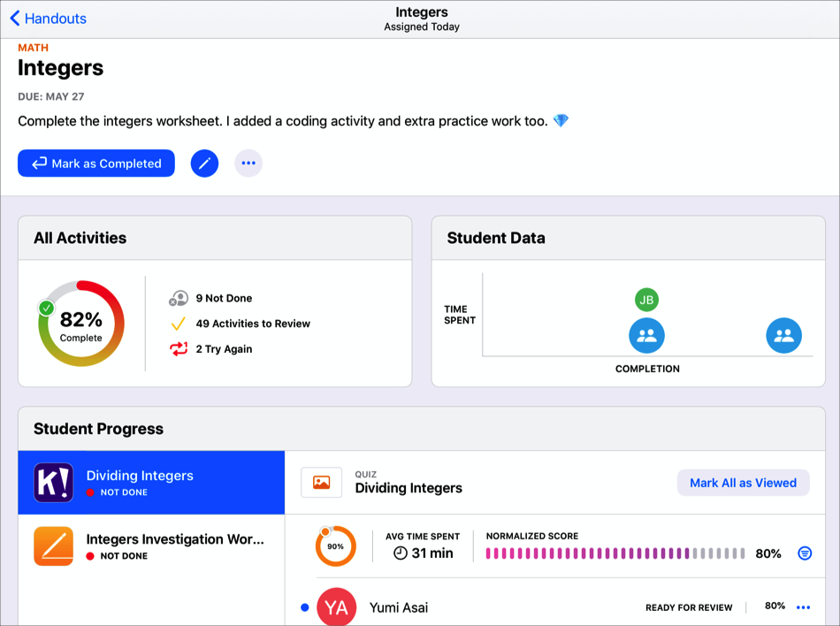Click Mark All as Viewed
Viewport: 840px width, 626px height.
tap(743, 483)
